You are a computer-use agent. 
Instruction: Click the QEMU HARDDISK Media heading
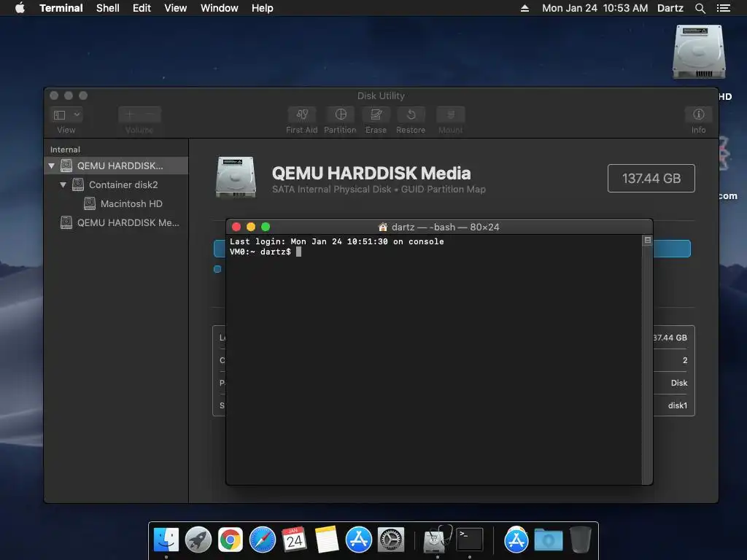[371, 174]
